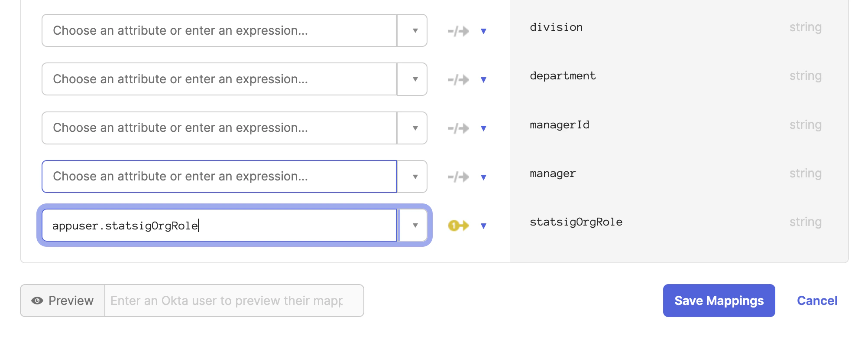
Task: Click Save Mappings
Action: click(719, 300)
